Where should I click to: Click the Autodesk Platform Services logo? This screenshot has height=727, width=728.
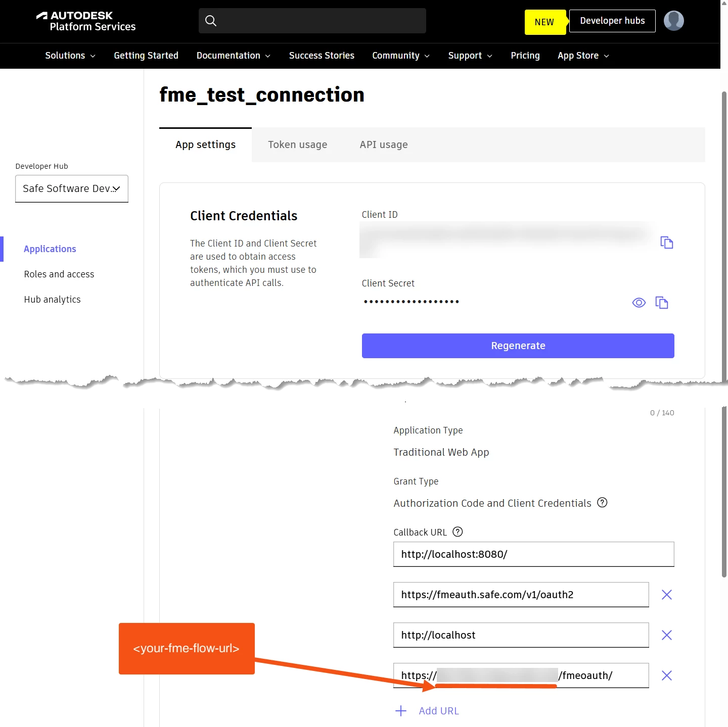click(86, 21)
